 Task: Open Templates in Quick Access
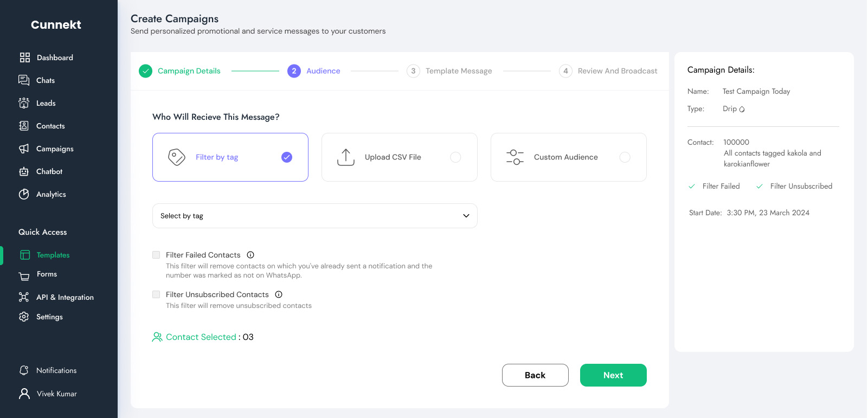[x=53, y=255]
